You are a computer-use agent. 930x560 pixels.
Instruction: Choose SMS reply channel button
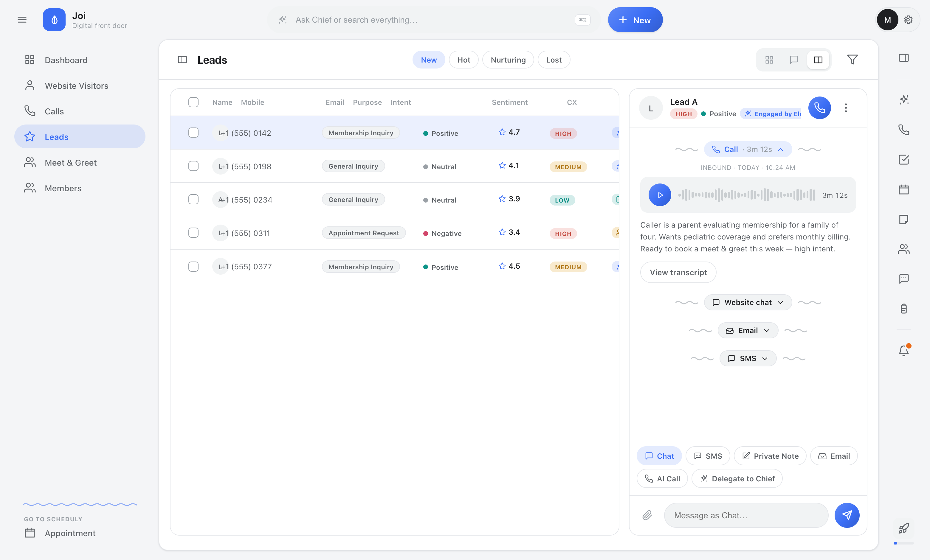[x=708, y=456]
